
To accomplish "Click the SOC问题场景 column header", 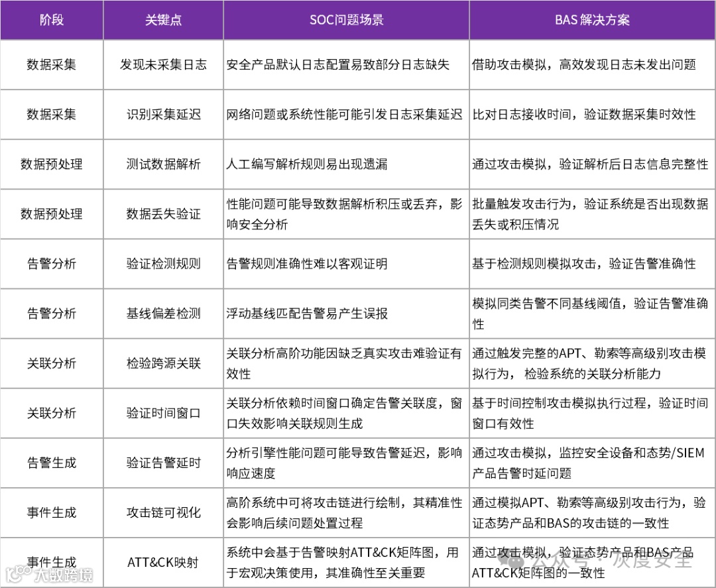I will (347, 20).
